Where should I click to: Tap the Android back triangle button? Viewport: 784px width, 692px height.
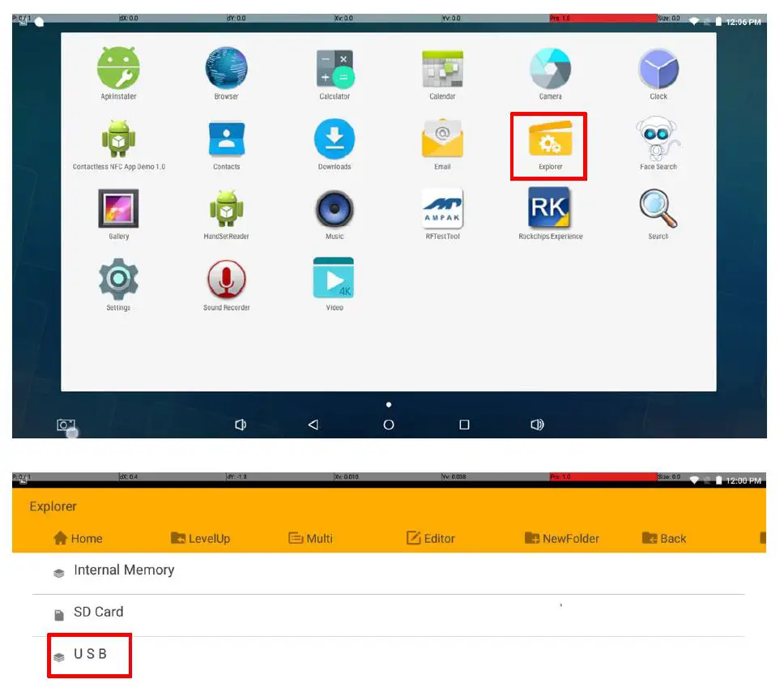click(x=313, y=425)
